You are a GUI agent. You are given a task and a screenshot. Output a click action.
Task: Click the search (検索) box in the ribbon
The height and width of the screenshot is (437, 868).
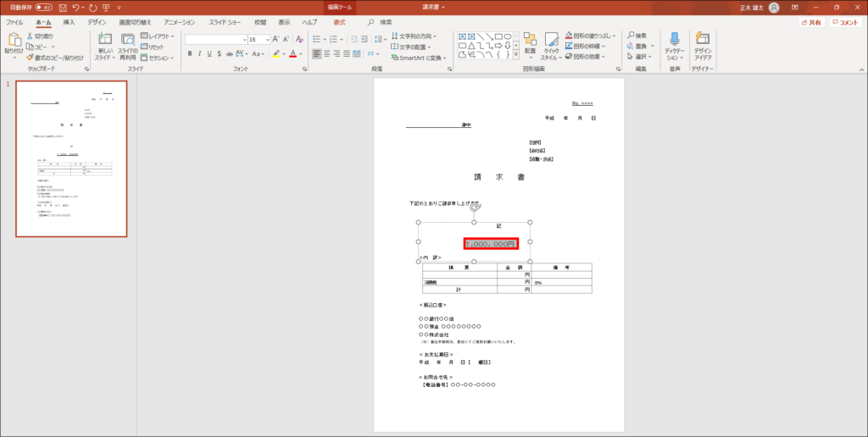click(x=381, y=22)
